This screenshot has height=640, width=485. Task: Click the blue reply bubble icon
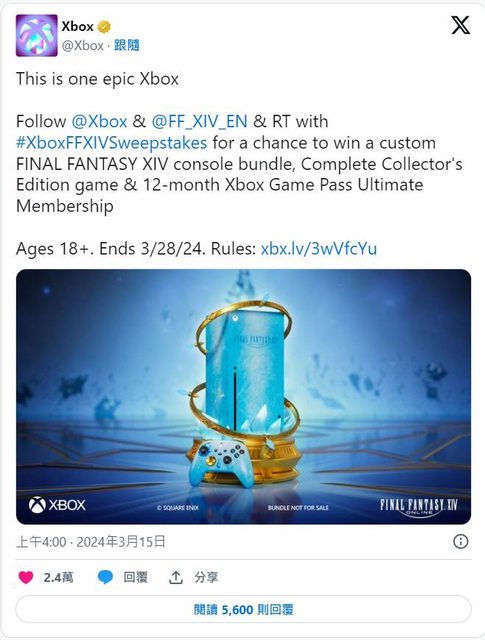click(x=105, y=577)
